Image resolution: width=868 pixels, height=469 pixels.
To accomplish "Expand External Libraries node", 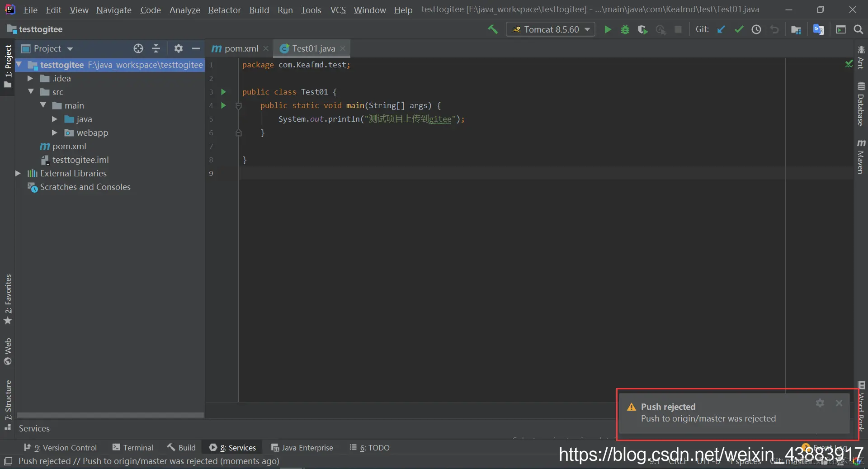I will pos(18,173).
